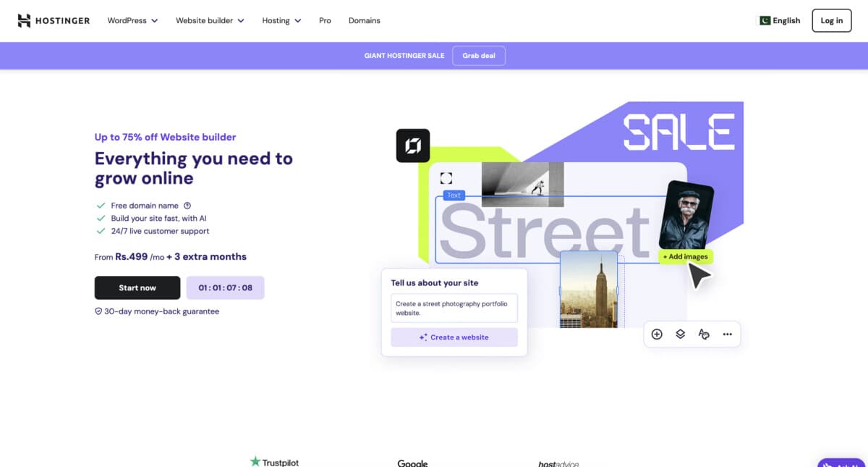This screenshot has height=467, width=868.
Task: Click the Tell us about your site text field
Action: (x=454, y=308)
